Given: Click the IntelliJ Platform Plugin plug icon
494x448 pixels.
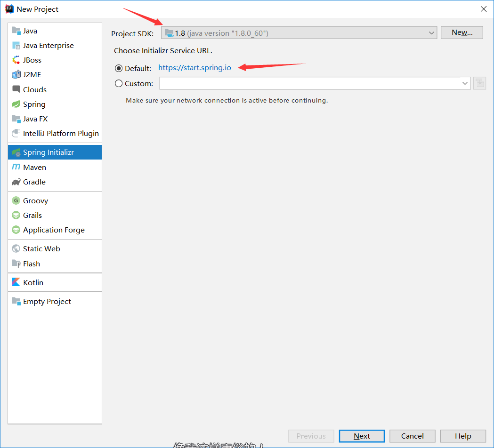Looking at the screenshot, I should [x=16, y=133].
